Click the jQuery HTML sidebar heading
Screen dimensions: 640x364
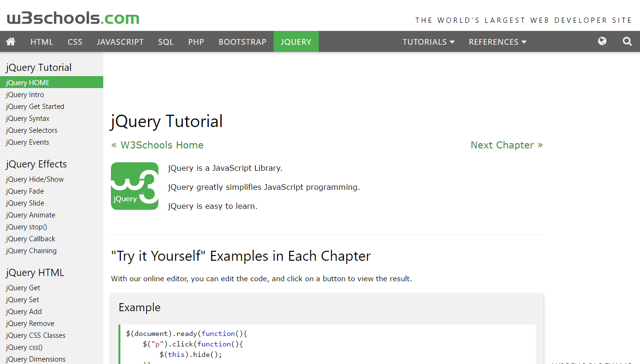tap(35, 273)
